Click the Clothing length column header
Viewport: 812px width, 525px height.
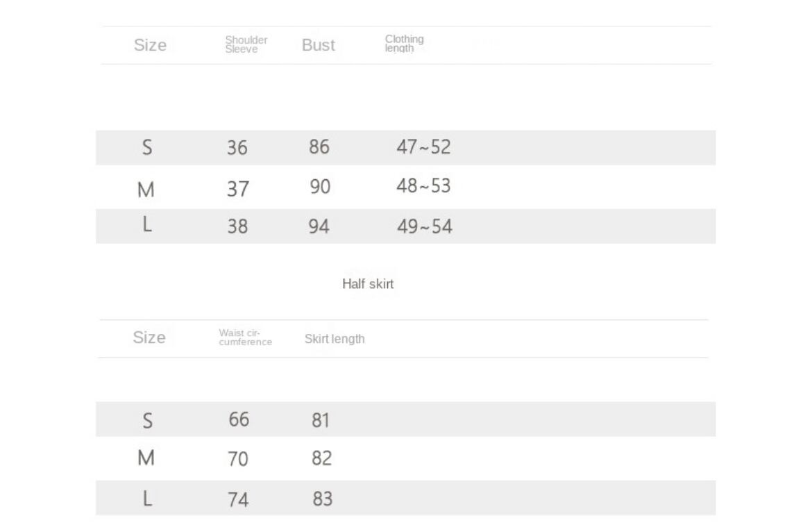pyautogui.click(x=404, y=44)
